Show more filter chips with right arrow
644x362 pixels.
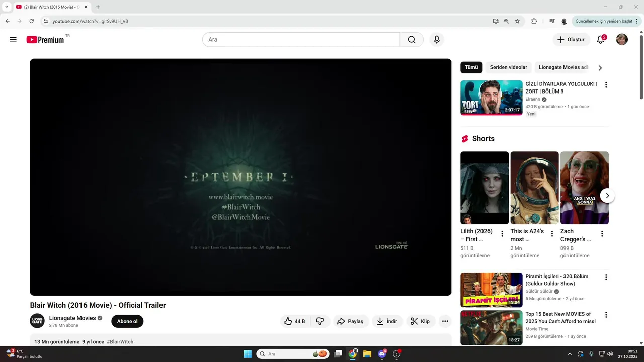600,68
